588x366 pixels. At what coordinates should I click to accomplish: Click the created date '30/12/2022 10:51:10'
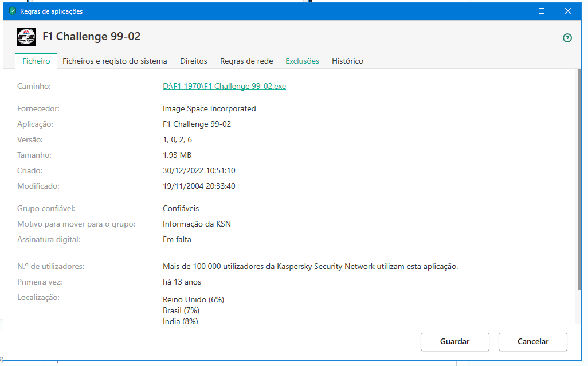tap(199, 170)
